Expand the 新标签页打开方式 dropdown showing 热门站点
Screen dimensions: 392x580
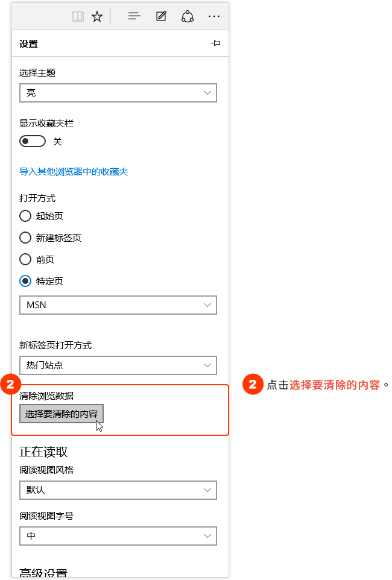pos(118,365)
